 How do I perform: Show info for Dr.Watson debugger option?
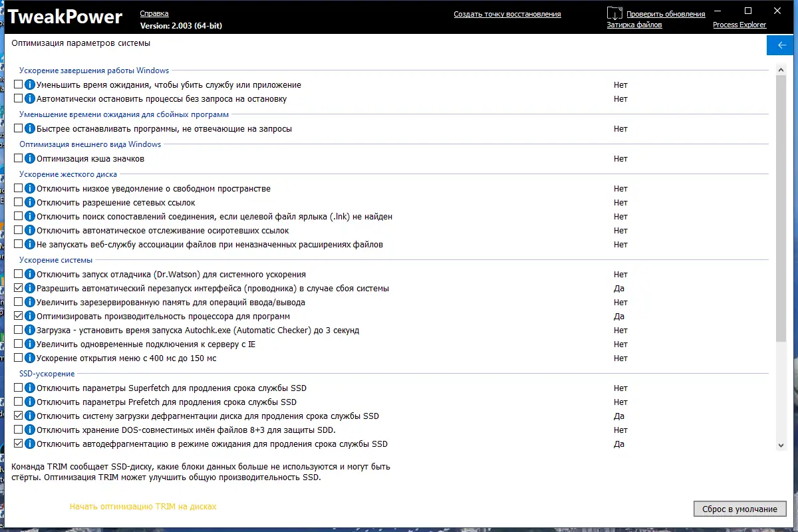point(29,275)
